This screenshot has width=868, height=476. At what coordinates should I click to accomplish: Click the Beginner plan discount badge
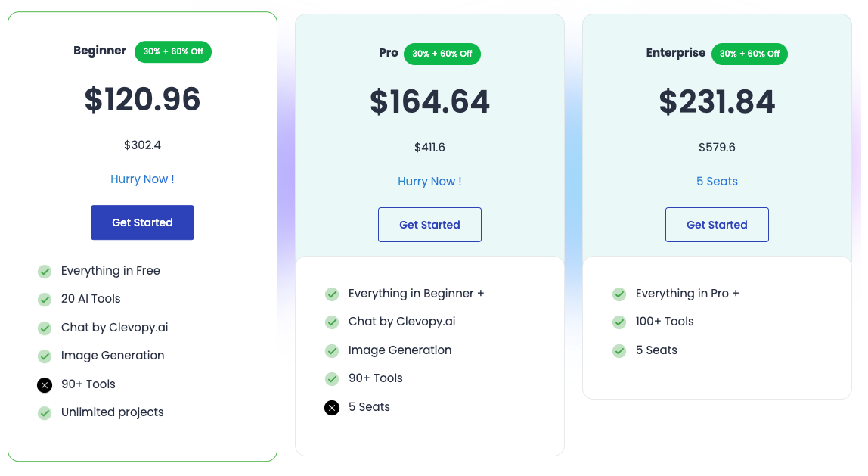(173, 52)
